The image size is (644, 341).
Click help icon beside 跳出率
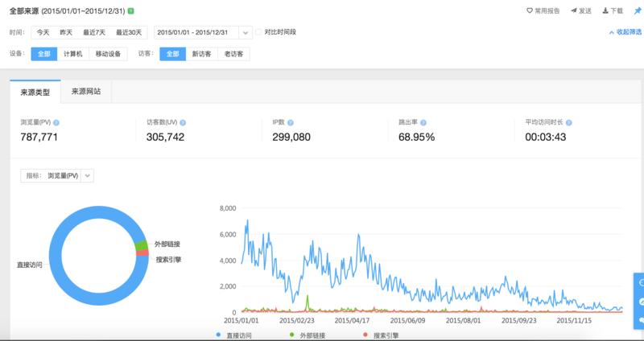coord(423,122)
